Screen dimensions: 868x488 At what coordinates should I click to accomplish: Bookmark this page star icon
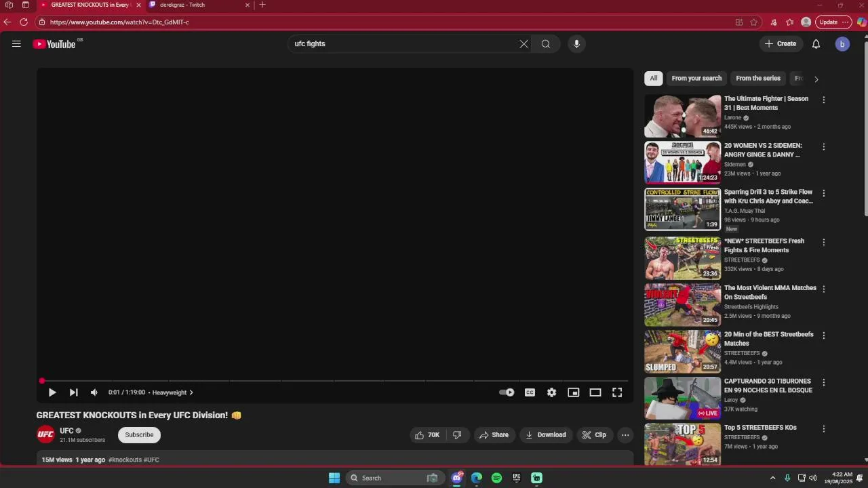(753, 22)
